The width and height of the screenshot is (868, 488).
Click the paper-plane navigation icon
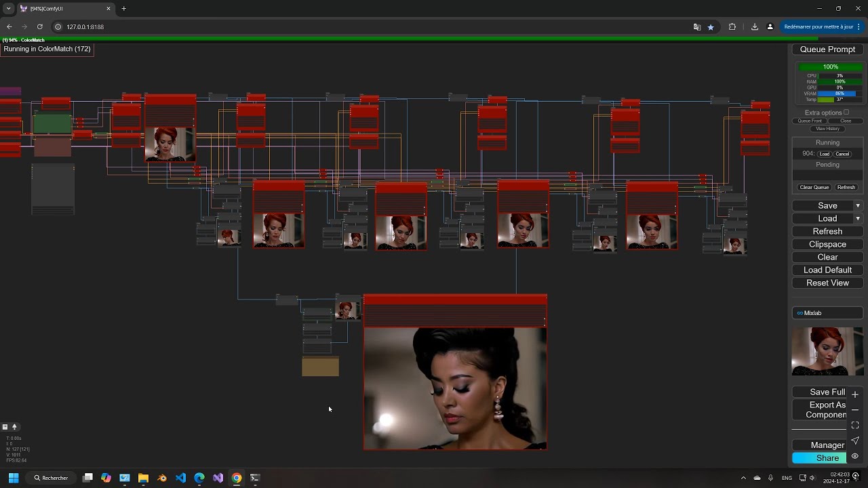pos(855,441)
